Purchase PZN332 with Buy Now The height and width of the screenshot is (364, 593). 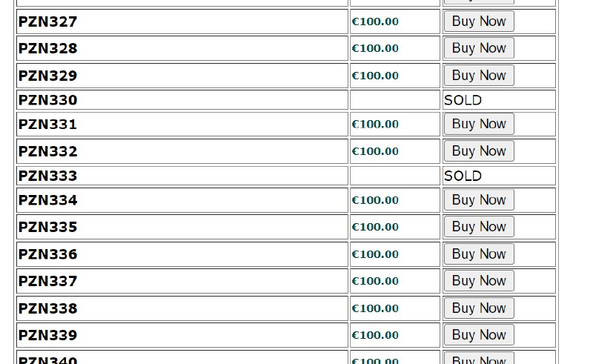478,151
